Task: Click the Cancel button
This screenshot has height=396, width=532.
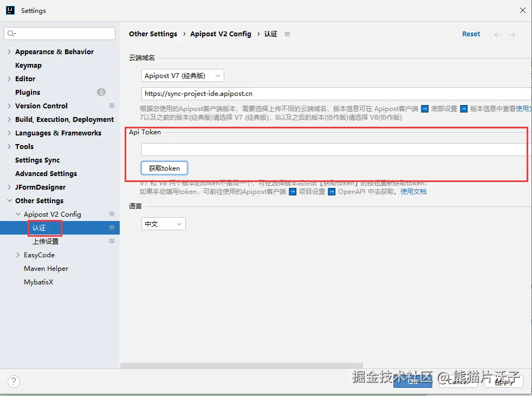Action: [x=458, y=382]
